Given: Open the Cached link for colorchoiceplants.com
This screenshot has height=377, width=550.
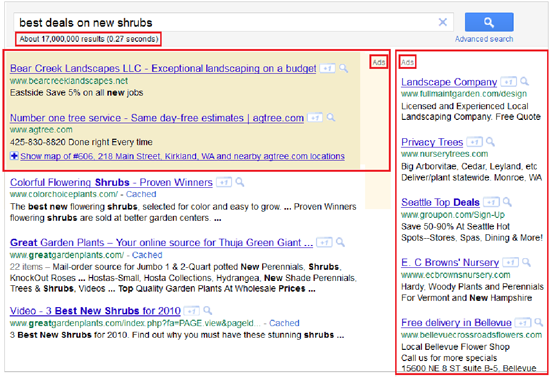Looking at the screenshot, I should point(141,194).
